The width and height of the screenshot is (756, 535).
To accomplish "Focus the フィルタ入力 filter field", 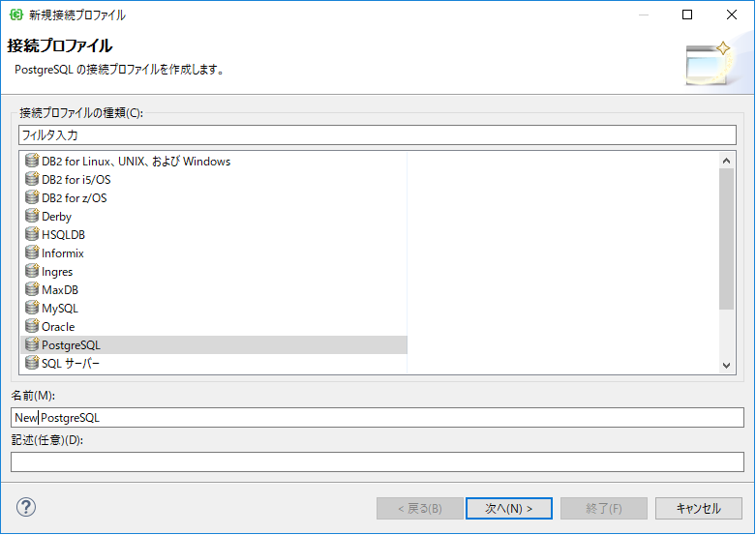I will pos(378,134).
